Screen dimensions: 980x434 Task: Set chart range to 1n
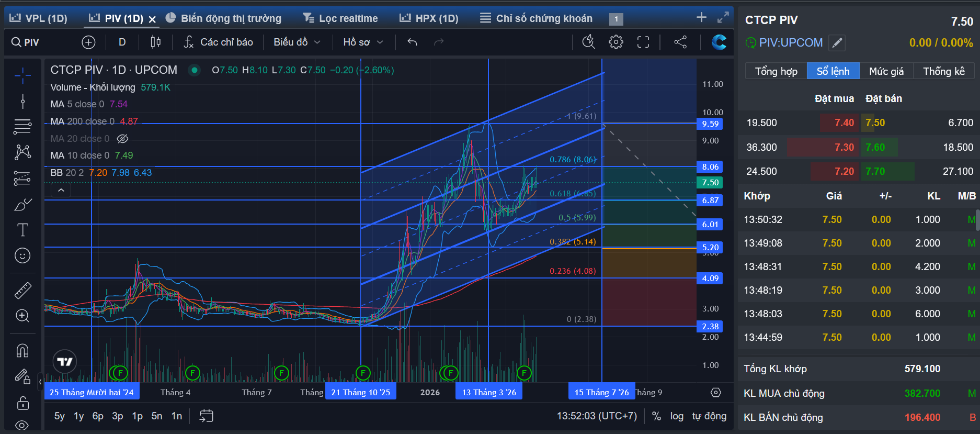(x=177, y=416)
